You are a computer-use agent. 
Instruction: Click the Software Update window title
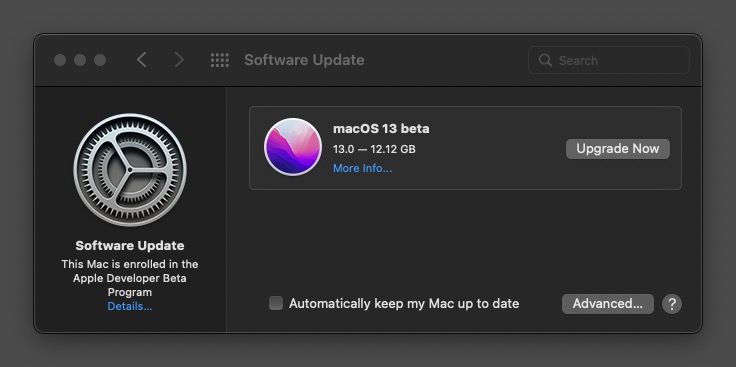pos(304,60)
